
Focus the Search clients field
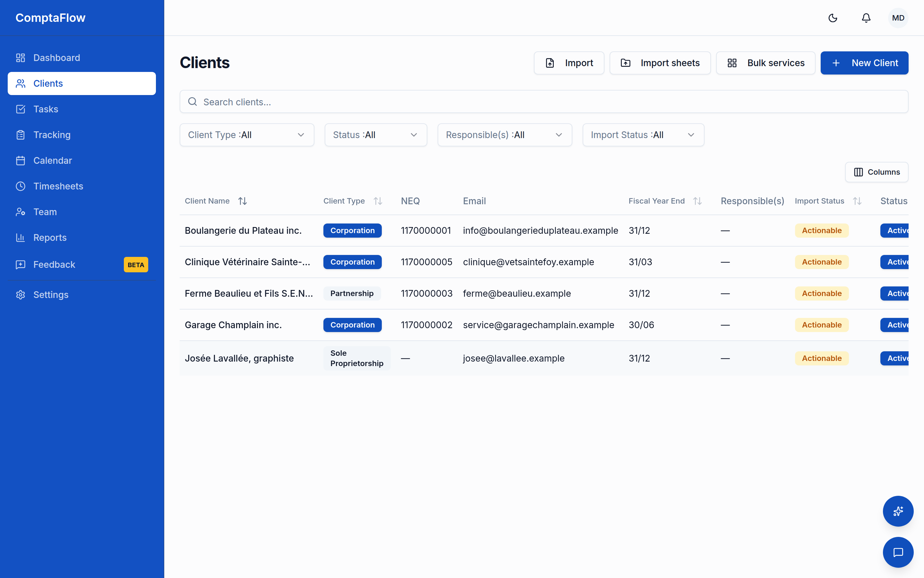(544, 102)
